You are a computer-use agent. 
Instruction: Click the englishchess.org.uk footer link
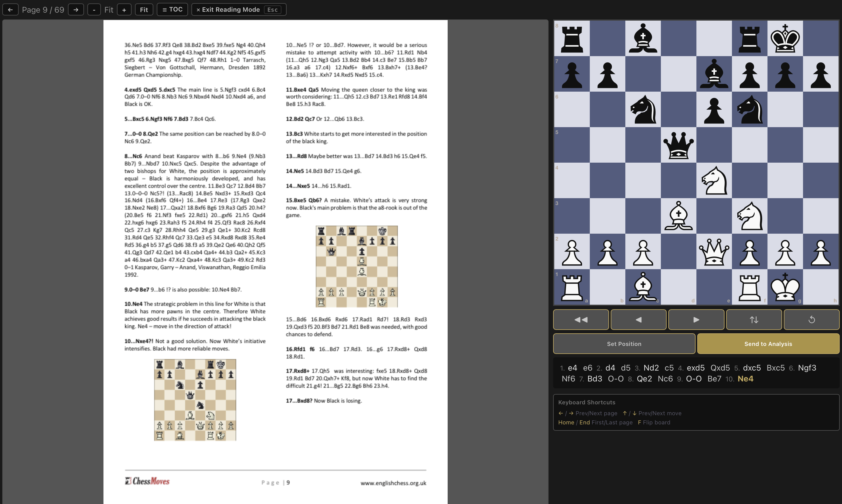coord(393,483)
